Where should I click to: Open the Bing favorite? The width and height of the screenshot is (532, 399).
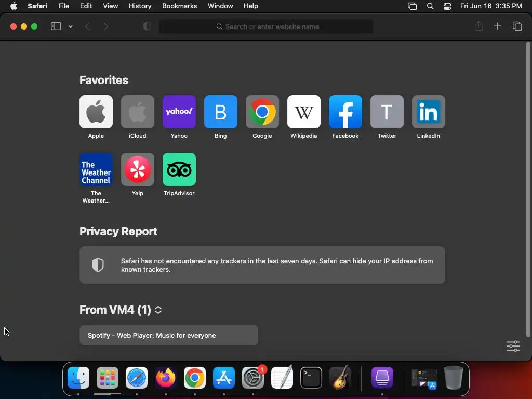coord(220,112)
